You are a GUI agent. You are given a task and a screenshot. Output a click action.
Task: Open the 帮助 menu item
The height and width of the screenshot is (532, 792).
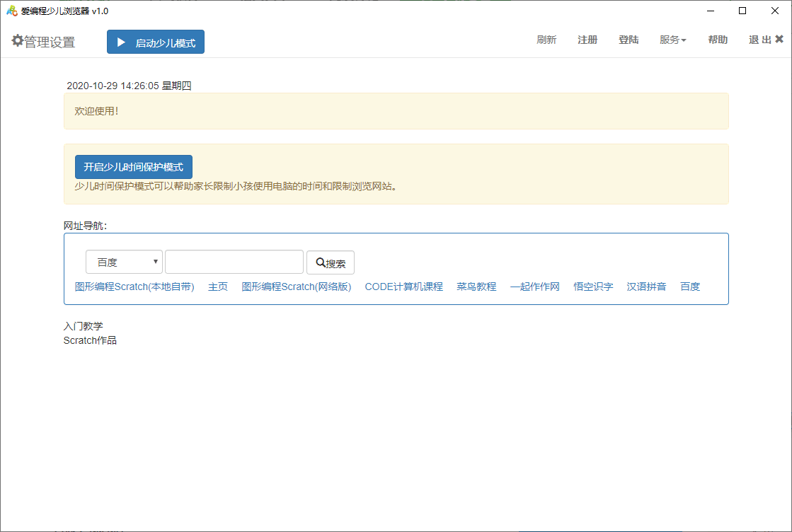[718, 40]
